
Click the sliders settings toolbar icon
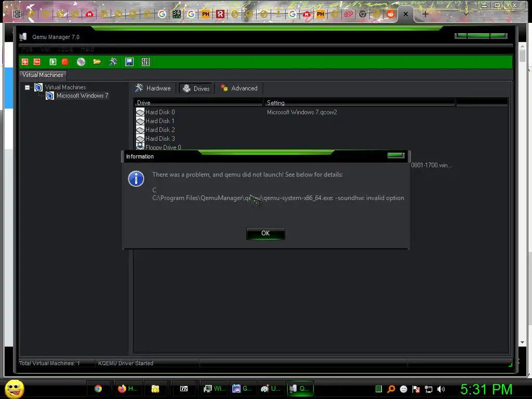click(145, 62)
